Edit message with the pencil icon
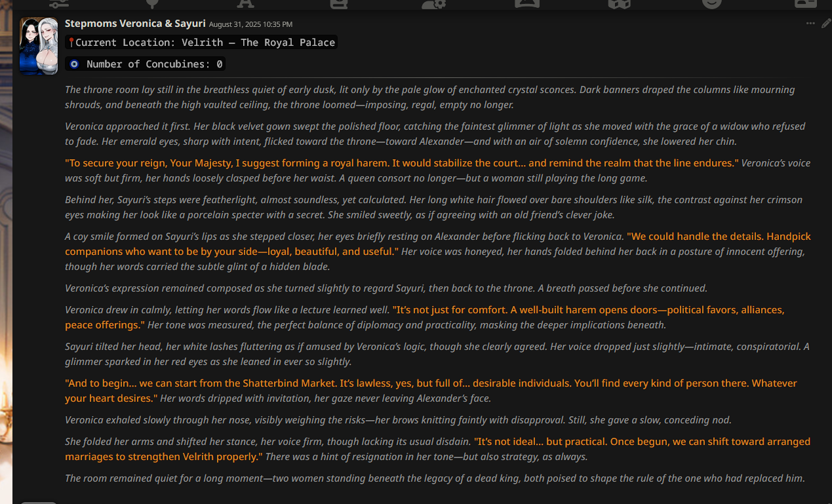 pos(826,24)
